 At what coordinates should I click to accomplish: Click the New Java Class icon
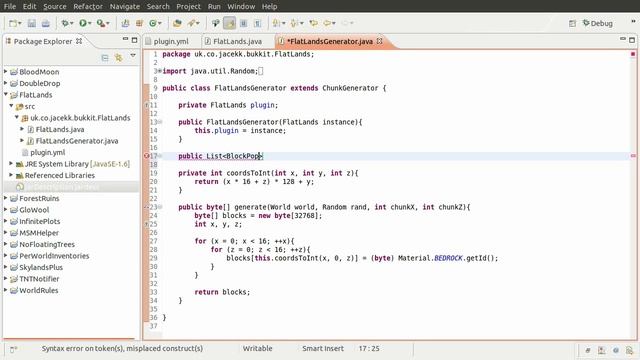coord(153,23)
